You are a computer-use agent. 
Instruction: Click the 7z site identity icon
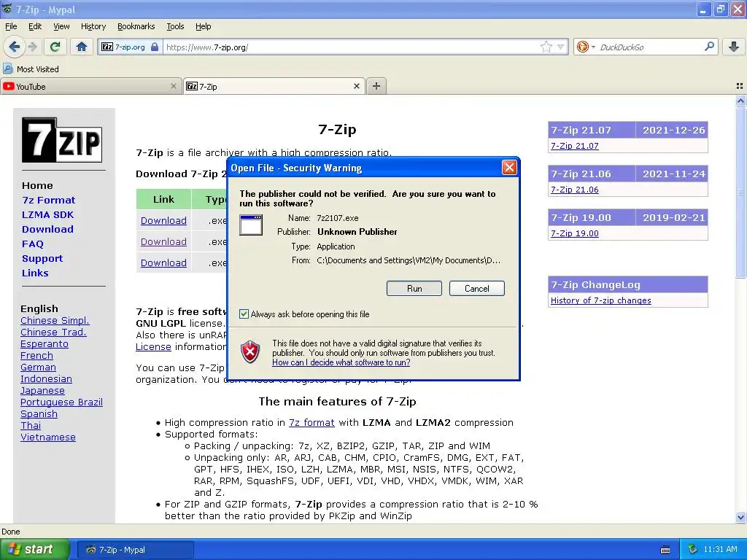[108, 47]
